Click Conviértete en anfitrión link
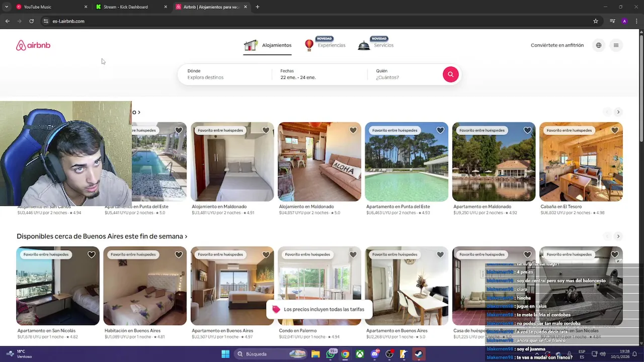This screenshot has width=644, height=362. [557, 45]
